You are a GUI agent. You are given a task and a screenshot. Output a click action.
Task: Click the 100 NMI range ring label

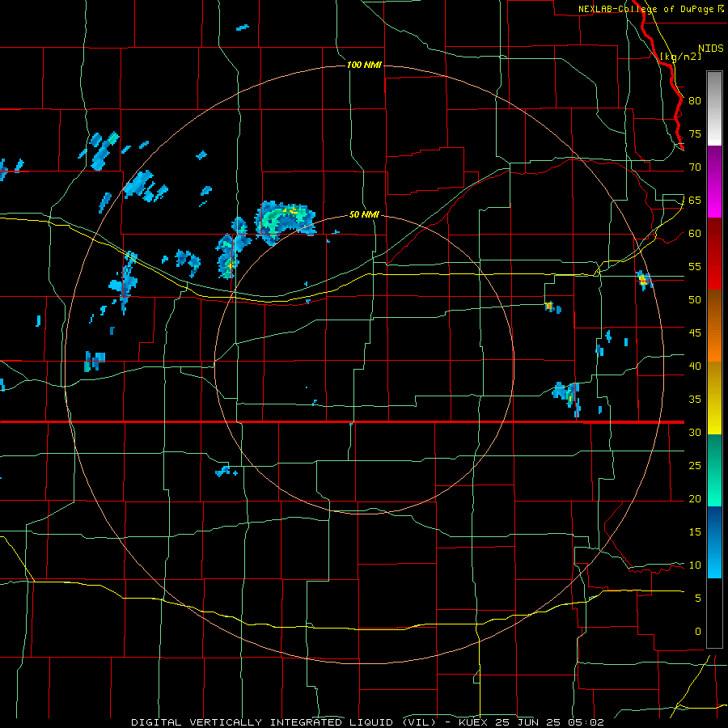pyautogui.click(x=364, y=65)
